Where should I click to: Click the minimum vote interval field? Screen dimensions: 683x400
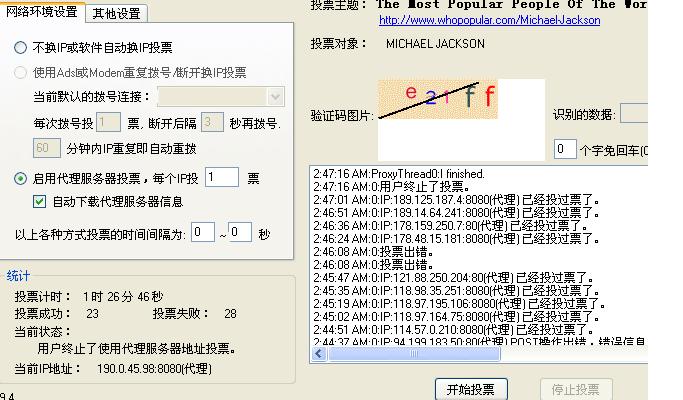(x=203, y=233)
